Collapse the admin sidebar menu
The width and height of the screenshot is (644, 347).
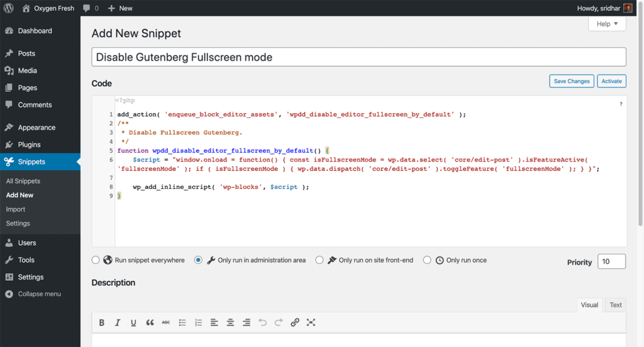pos(40,294)
